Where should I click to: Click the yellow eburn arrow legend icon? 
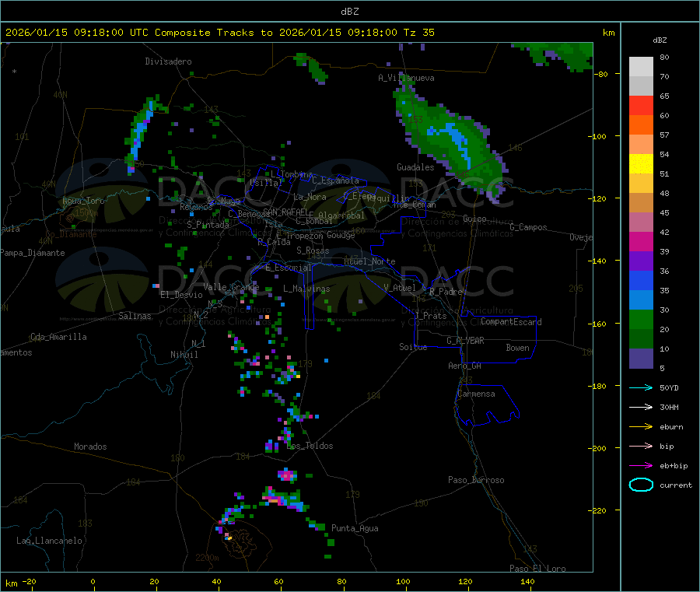pos(641,427)
